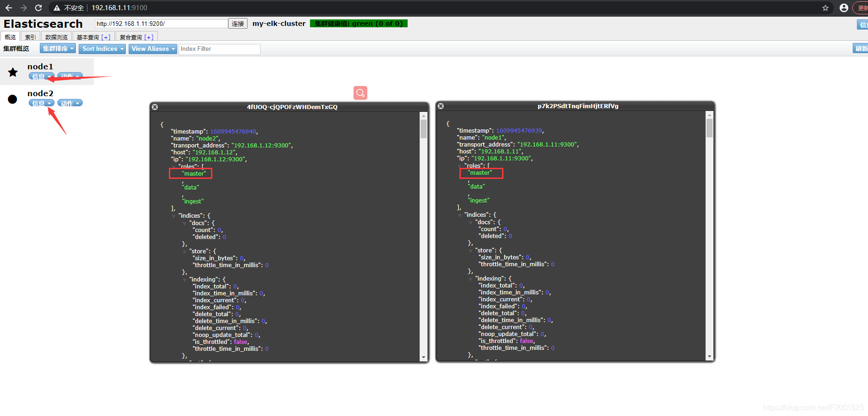This screenshot has width=868, height=416.
Task: Select the node2 name heading
Action: tap(40, 93)
